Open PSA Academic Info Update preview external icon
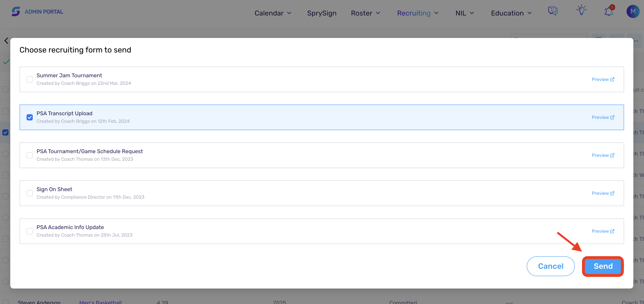This screenshot has height=304, width=644. [612, 231]
